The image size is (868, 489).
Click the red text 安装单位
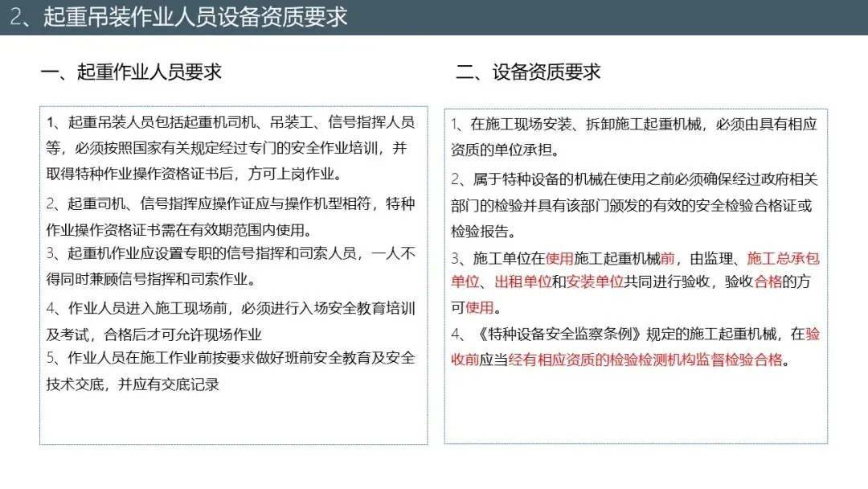(x=595, y=281)
